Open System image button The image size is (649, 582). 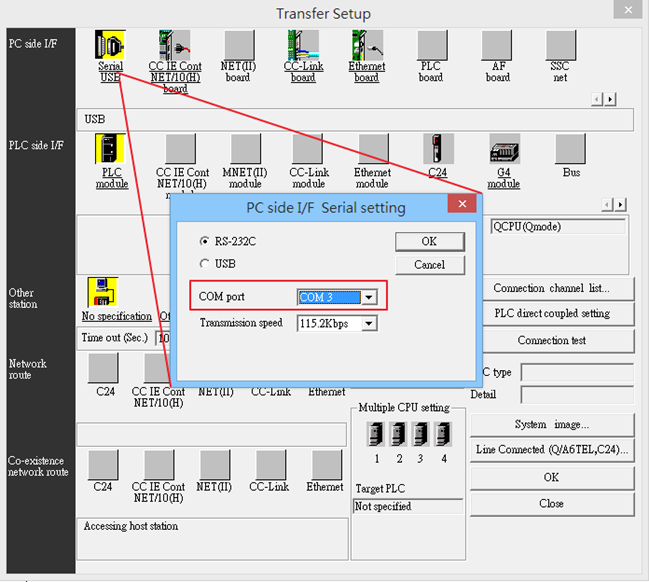pyautogui.click(x=552, y=425)
